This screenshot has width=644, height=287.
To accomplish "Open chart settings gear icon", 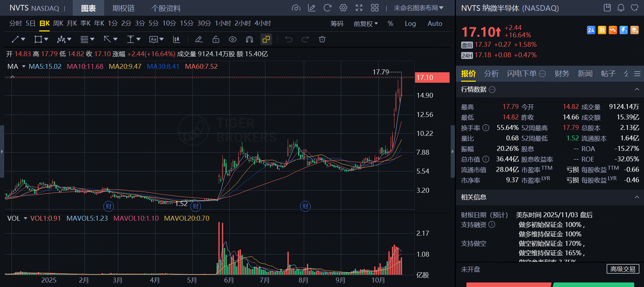I will [343, 8].
